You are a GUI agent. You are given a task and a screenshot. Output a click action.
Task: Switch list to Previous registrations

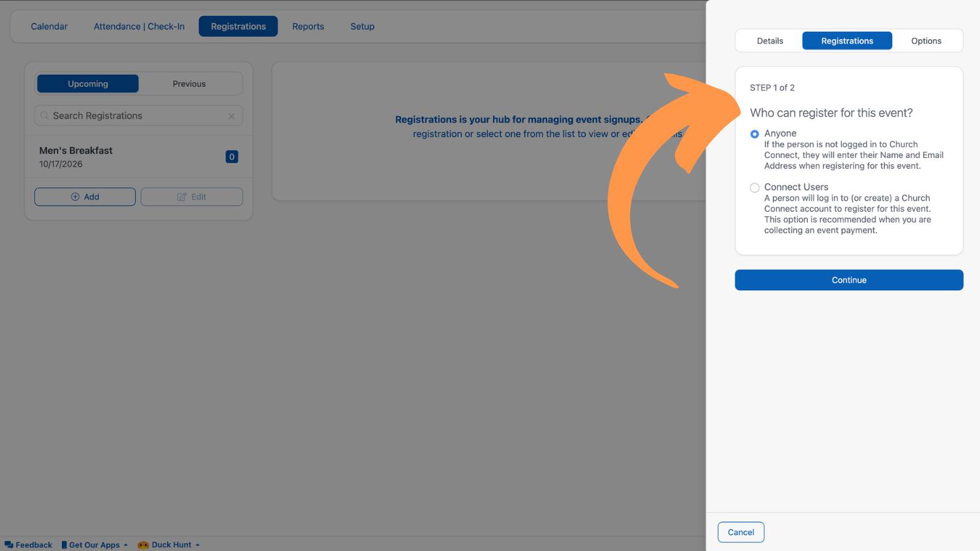[x=189, y=84]
